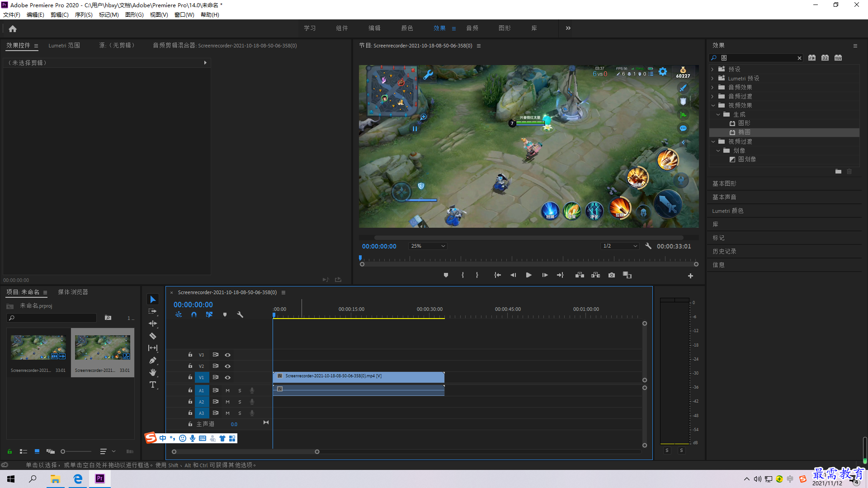
Task: Collapse the 视频效果 folder
Action: point(713,105)
